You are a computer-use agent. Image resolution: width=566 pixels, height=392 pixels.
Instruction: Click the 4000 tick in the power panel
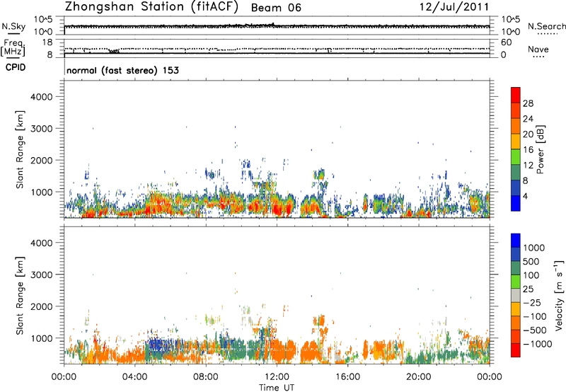click(42, 97)
